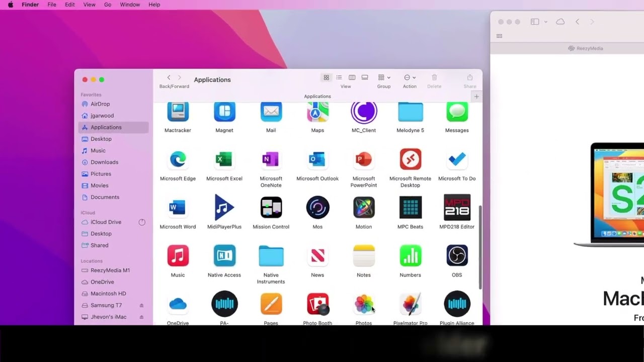The height and width of the screenshot is (362, 644).
Task: Open the Window menu
Action: tap(130, 5)
